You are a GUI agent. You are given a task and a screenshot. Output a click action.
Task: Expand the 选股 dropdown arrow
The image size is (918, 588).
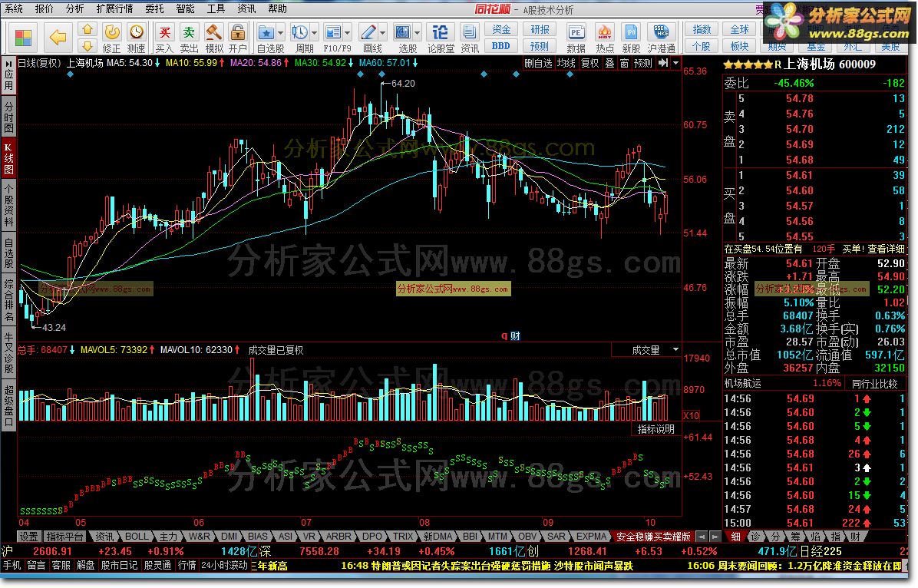[418, 33]
